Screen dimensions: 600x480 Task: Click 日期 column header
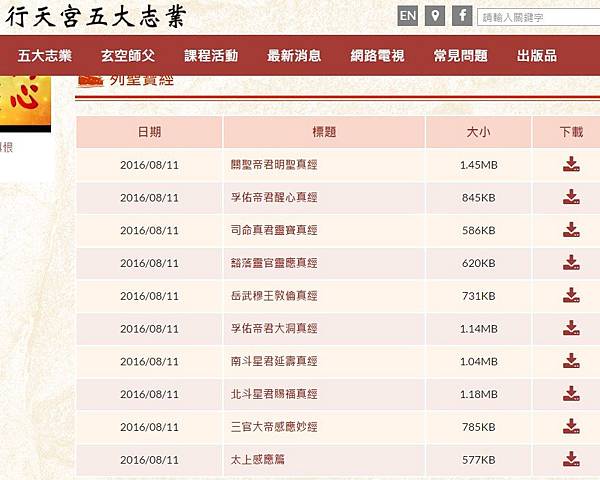[x=149, y=132]
